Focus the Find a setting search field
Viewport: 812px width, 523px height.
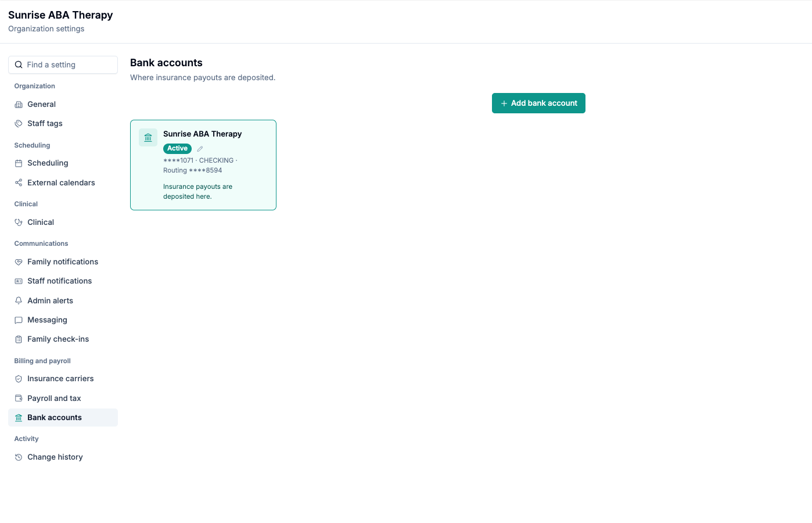click(63, 65)
